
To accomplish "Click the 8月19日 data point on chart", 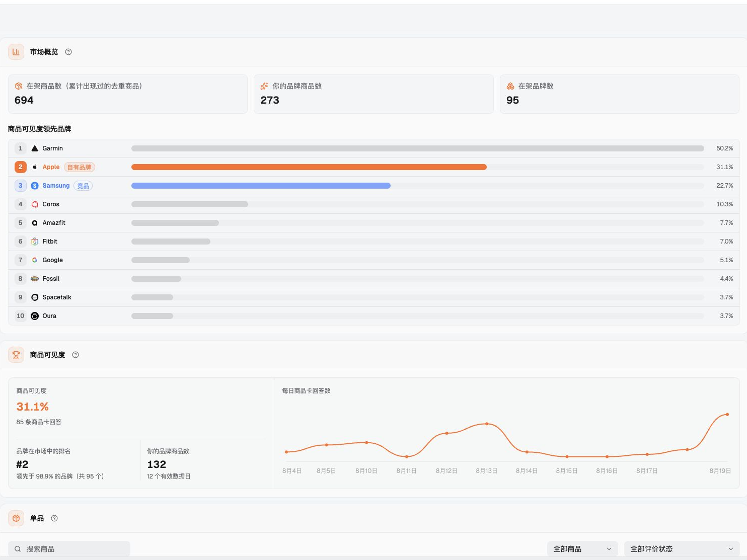I will [x=727, y=415].
